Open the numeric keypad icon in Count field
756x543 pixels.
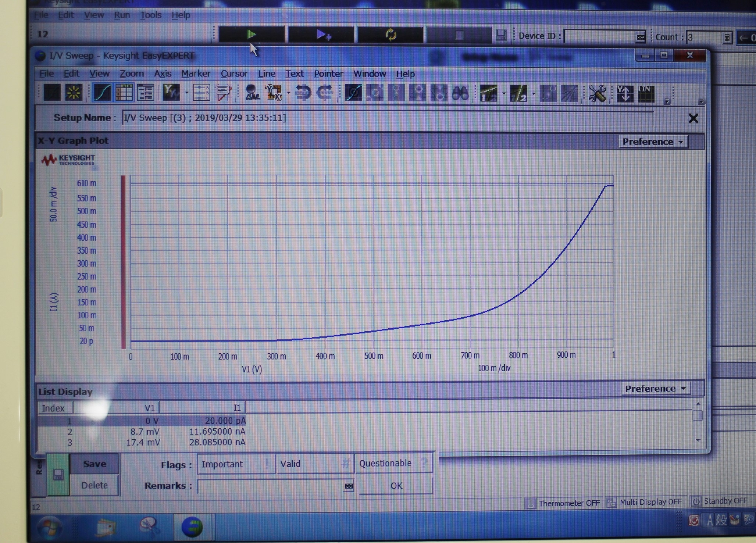coord(727,37)
